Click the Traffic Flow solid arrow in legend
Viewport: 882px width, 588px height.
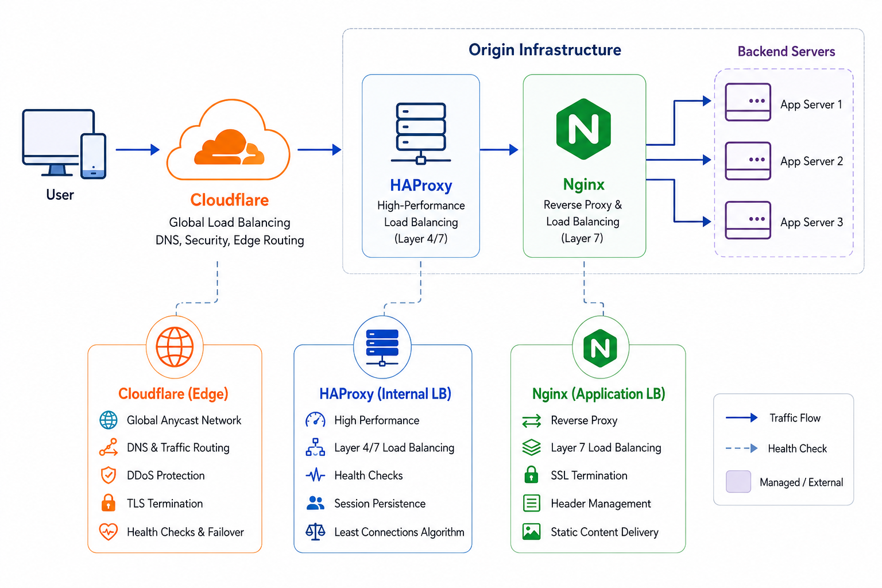741,418
